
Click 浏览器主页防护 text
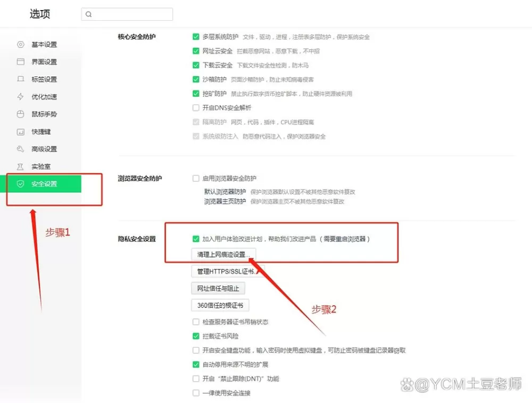(x=225, y=201)
